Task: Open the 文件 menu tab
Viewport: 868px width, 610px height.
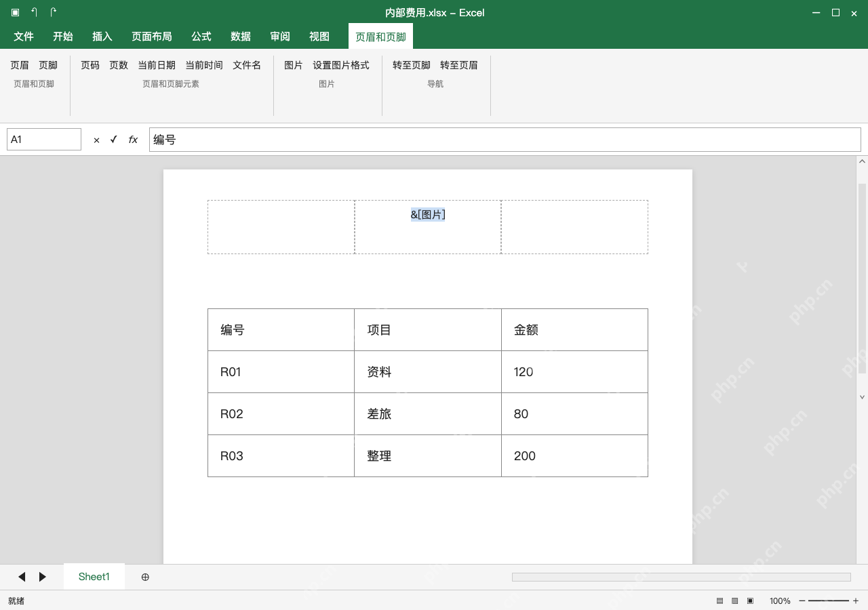Action: [24, 37]
